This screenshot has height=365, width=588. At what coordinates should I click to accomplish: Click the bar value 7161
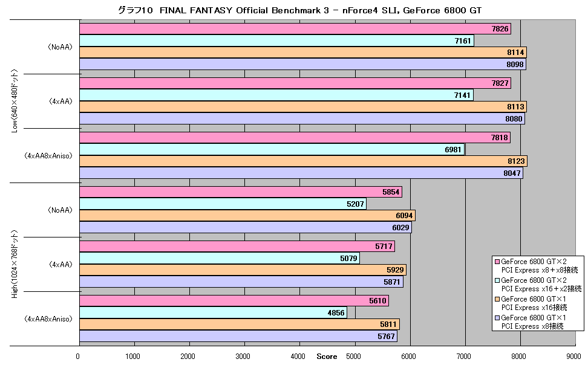(463, 41)
